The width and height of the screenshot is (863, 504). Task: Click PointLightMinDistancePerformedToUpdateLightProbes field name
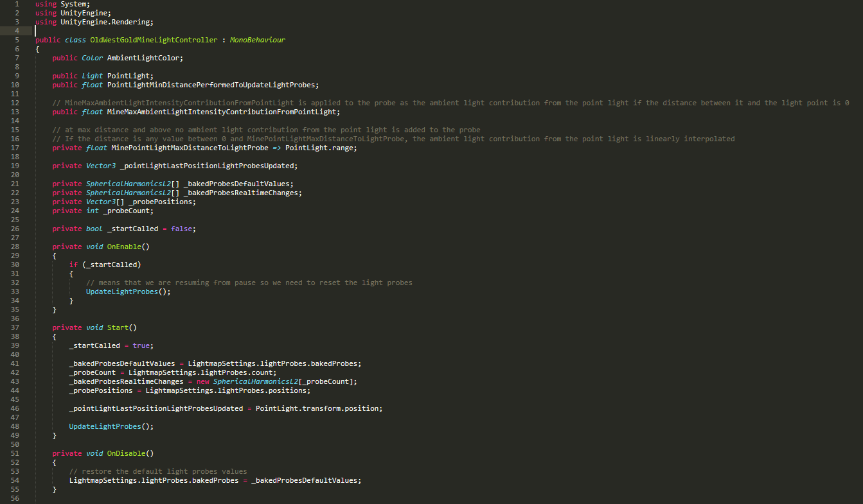tap(211, 85)
